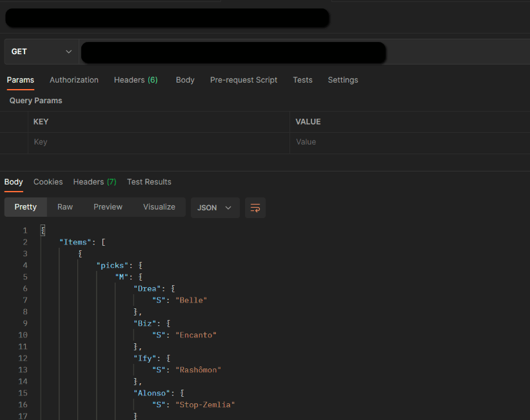
Task: Click the "Rashômon" string value
Action: (x=199, y=370)
